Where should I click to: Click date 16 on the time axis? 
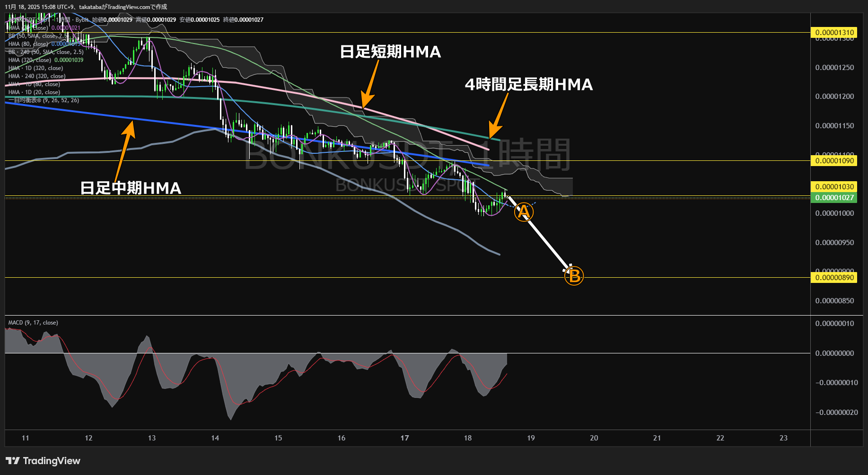[342, 438]
